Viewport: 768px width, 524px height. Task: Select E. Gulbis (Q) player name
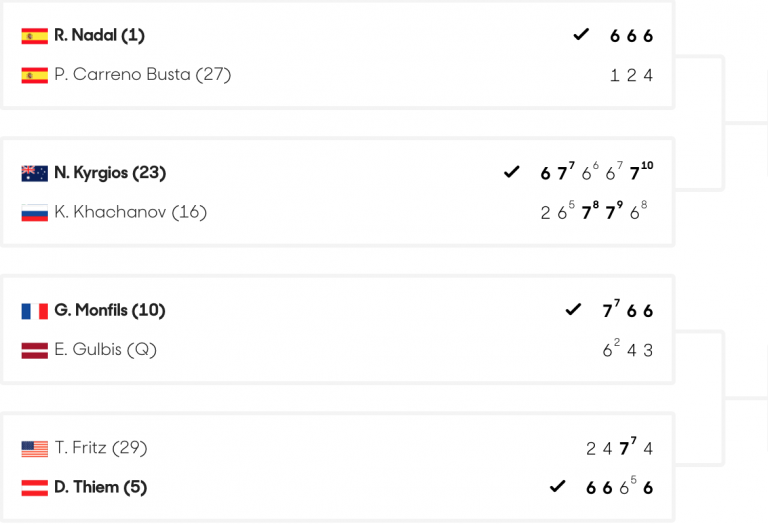(x=105, y=350)
